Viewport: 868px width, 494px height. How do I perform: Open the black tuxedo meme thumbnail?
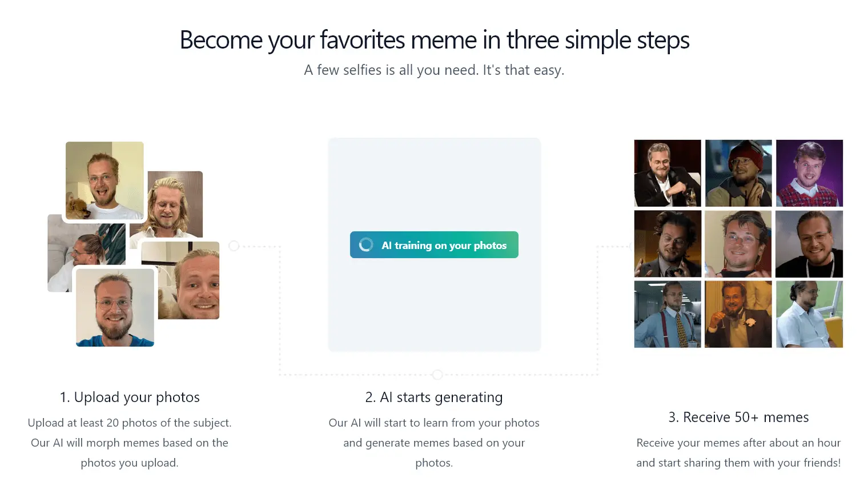tap(668, 173)
